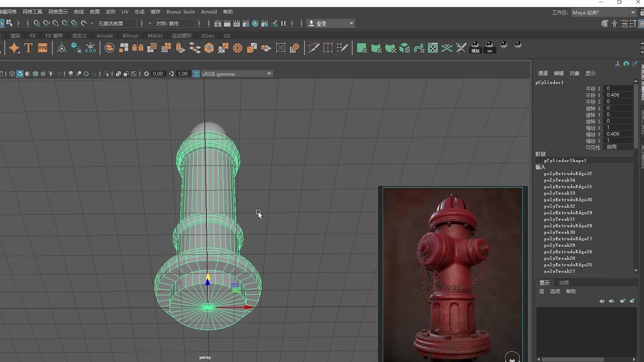Open the Bonus Tools menu
644x362 pixels.
tap(180, 12)
